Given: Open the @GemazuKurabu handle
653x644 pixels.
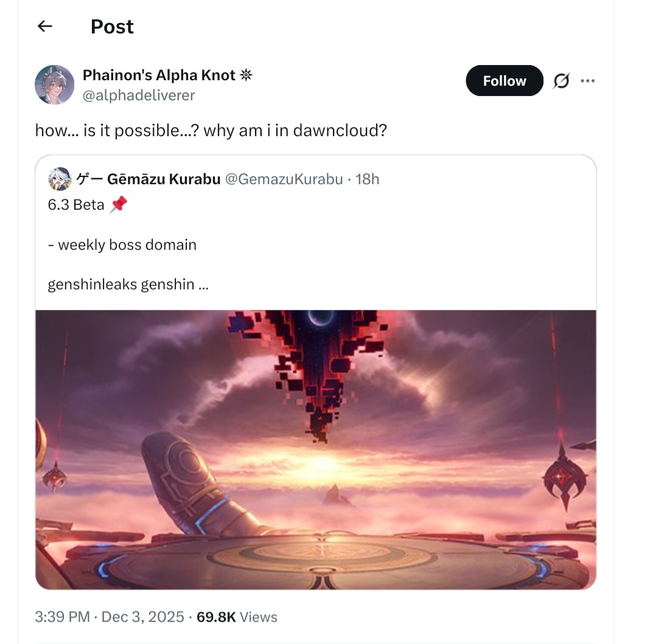Looking at the screenshot, I should pos(284,179).
